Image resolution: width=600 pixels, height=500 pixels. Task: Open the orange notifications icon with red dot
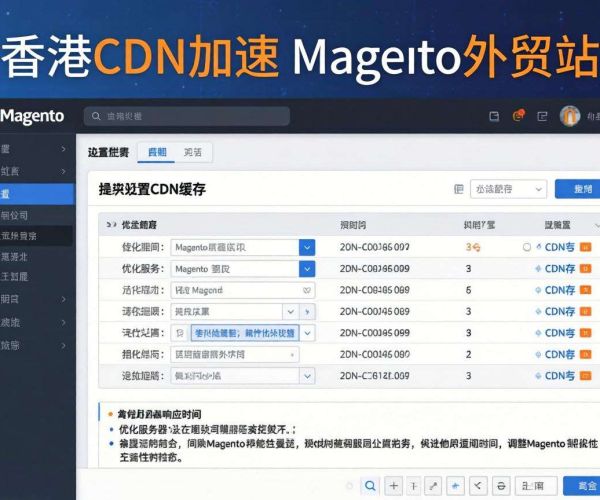(518, 116)
